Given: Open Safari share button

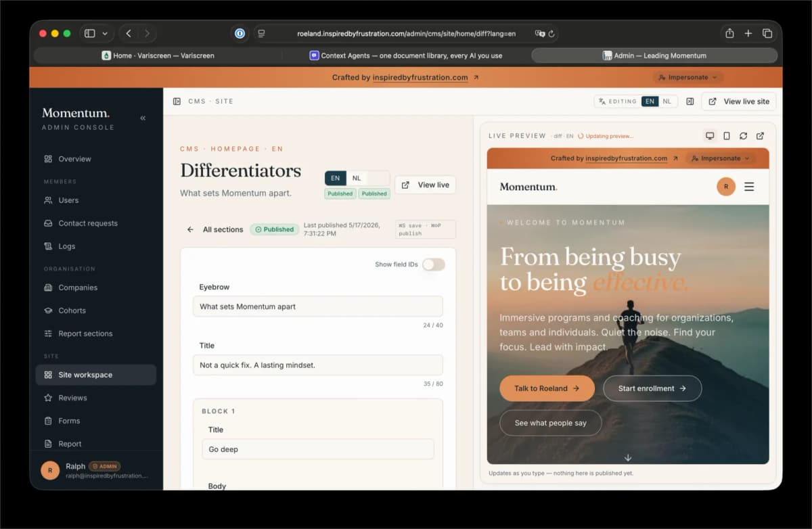Looking at the screenshot, I should (x=729, y=33).
